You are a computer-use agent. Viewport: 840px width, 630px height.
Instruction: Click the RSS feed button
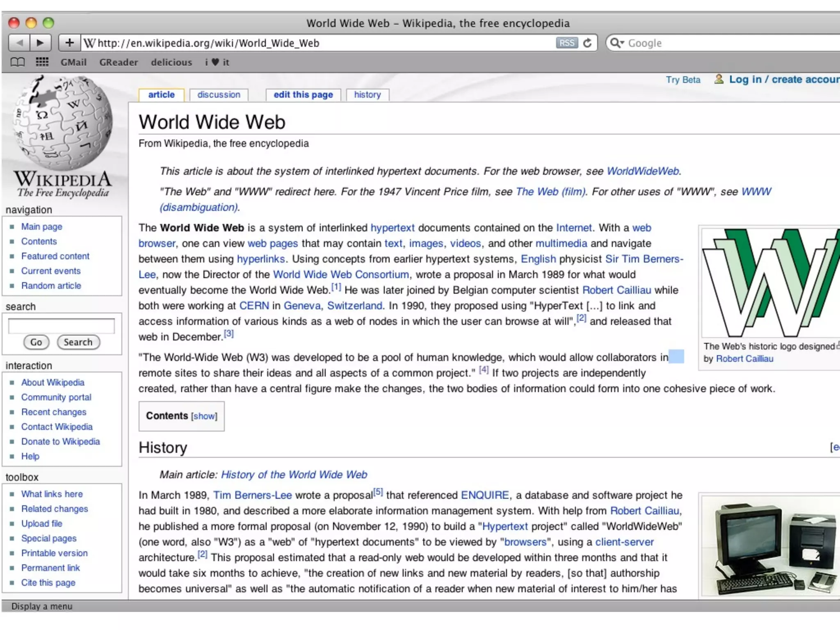(566, 43)
